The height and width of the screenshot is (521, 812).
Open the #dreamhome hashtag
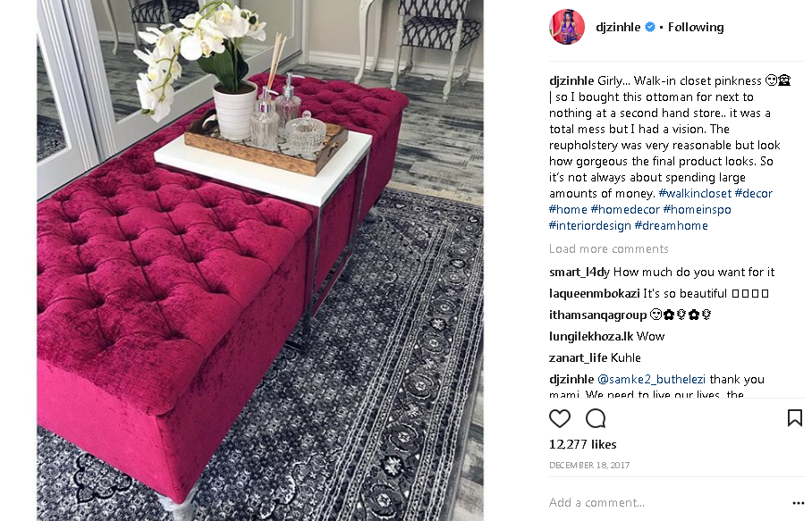[x=671, y=225]
